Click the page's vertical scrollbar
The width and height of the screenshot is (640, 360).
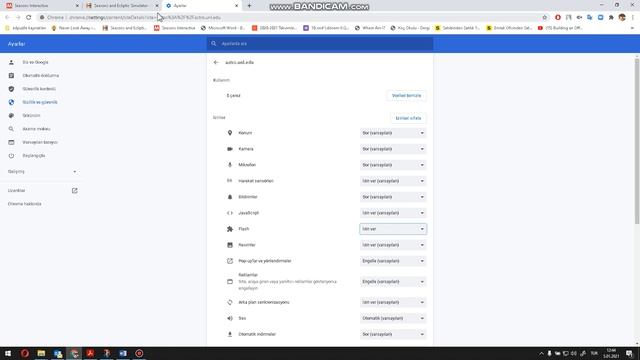pos(637,141)
